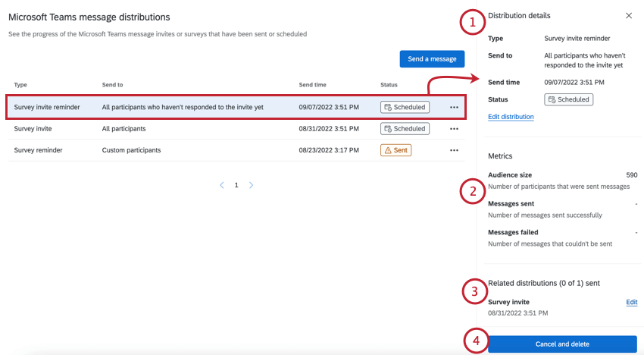Click page number 1 in pagination

[x=236, y=185]
